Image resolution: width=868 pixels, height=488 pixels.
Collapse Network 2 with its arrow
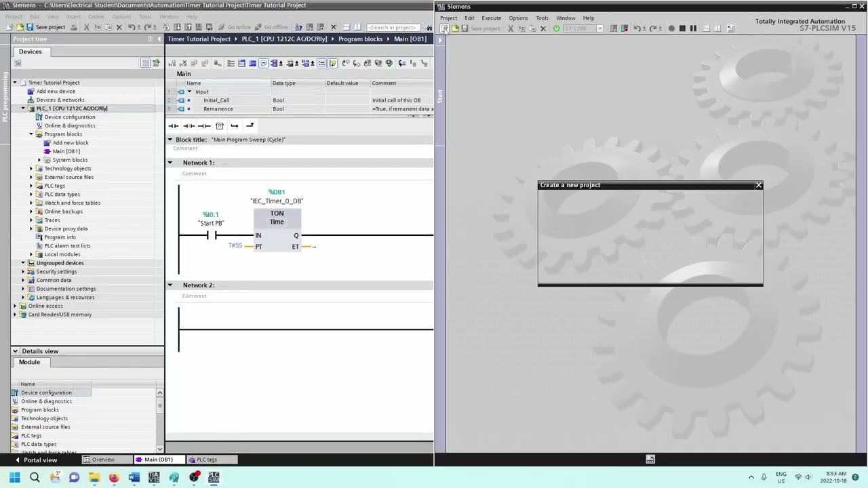[x=170, y=285]
